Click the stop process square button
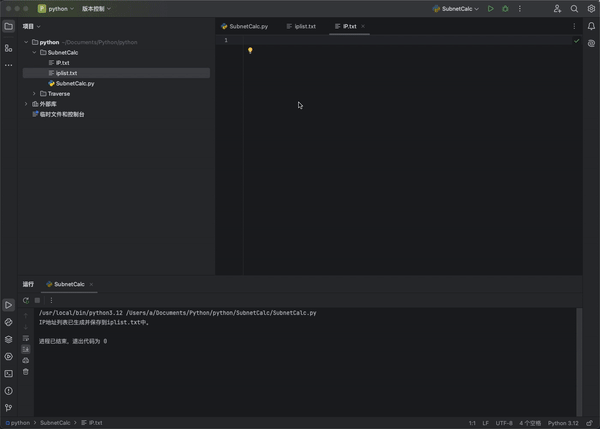The width and height of the screenshot is (600, 429). (37, 300)
